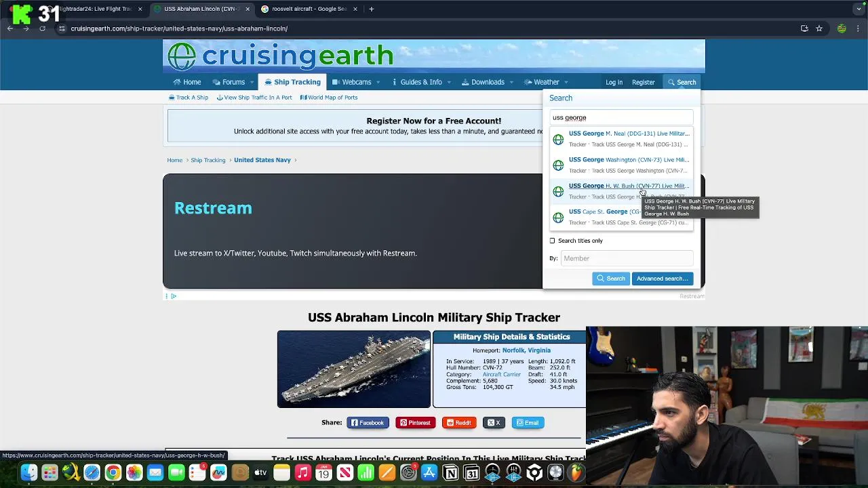
Task: Open Reminders in the dock
Action: pos(197,472)
